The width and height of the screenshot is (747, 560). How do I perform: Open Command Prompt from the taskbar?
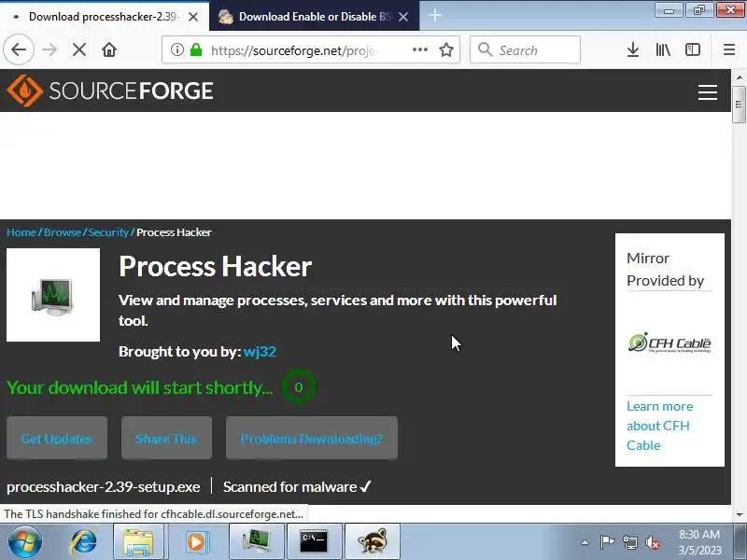tap(314, 541)
